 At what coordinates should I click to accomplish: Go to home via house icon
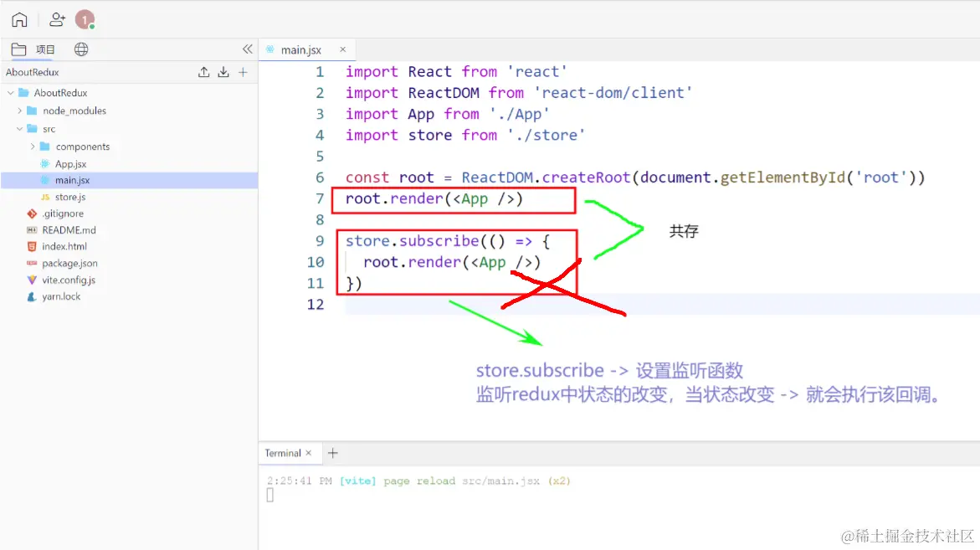click(x=19, y=20)
